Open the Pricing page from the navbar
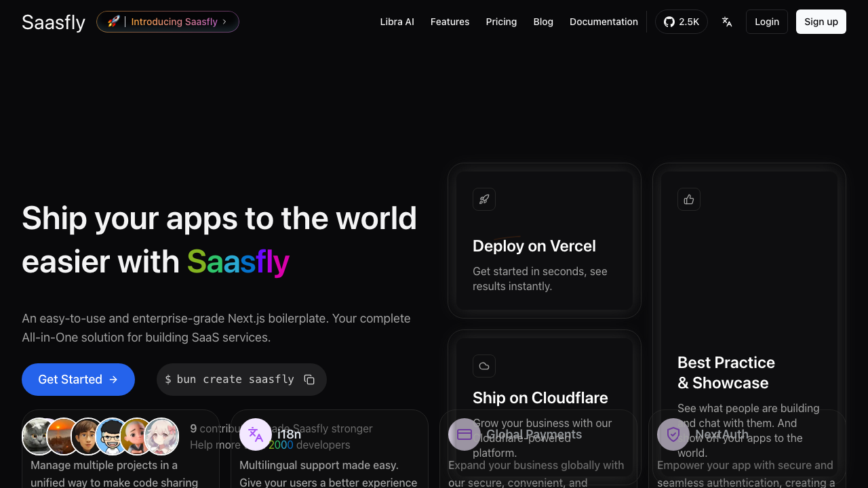This screenshot has width=868, height=488. pos(501,21)
